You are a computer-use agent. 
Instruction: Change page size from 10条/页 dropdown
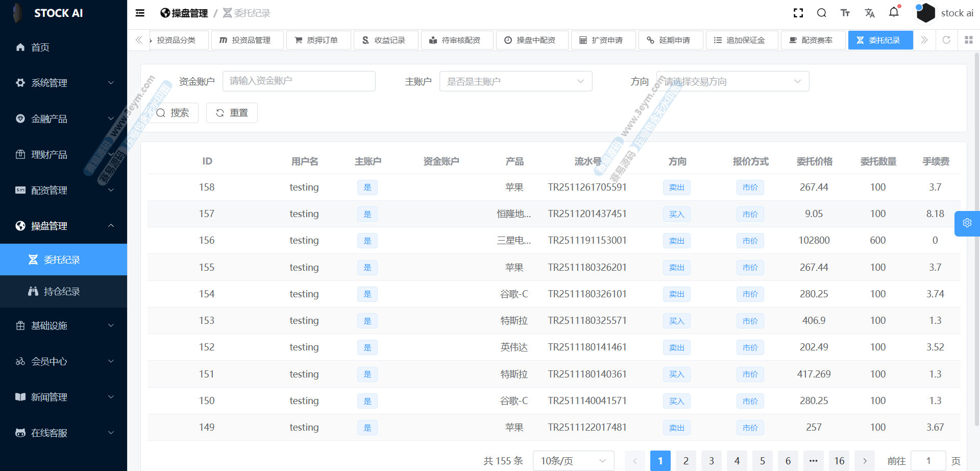coord(573,461)
